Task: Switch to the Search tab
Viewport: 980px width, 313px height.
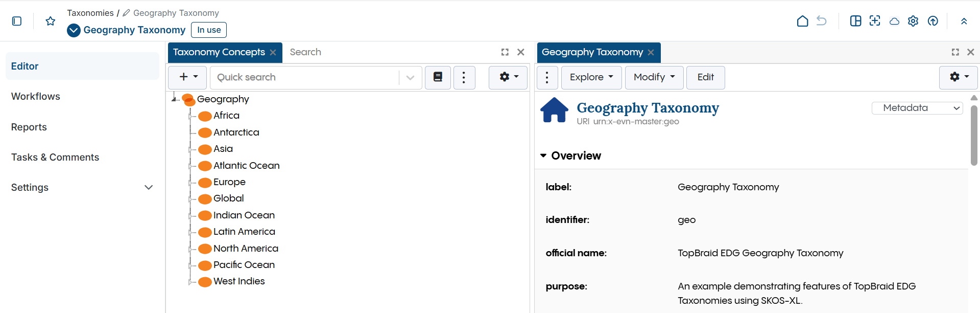Action: [x=305, y=52]
